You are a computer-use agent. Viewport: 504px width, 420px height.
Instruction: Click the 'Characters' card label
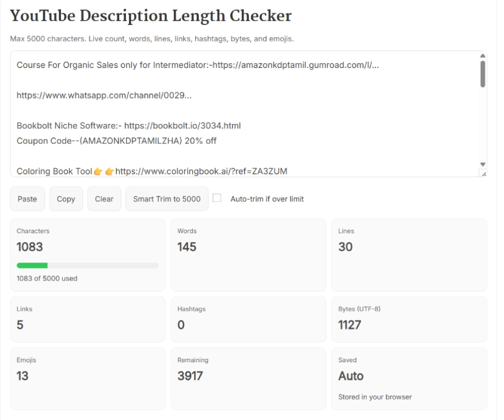33,231
